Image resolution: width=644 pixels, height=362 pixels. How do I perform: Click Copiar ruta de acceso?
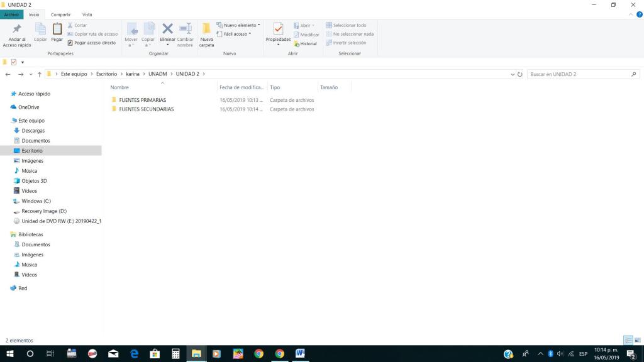click(x=92, y=34)
